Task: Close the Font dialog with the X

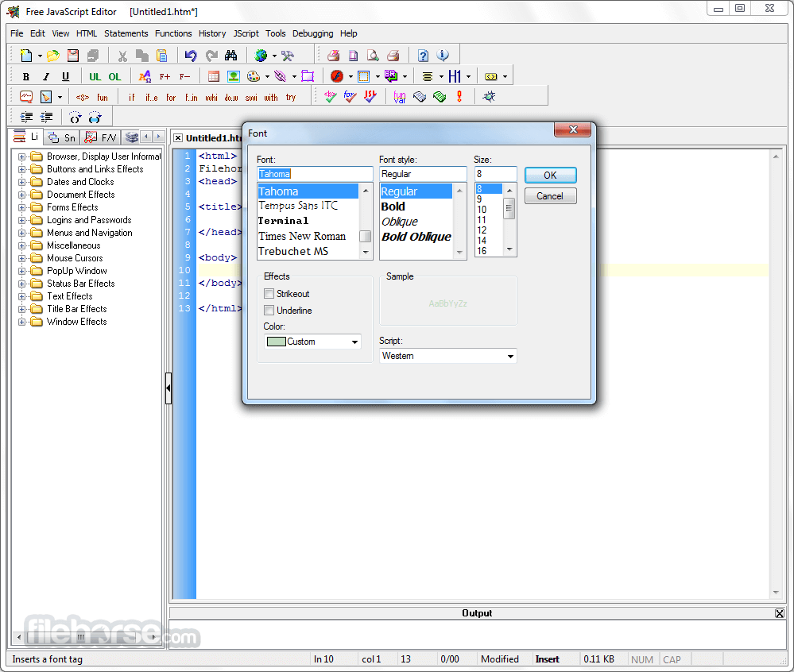Action: coord(573,129)
